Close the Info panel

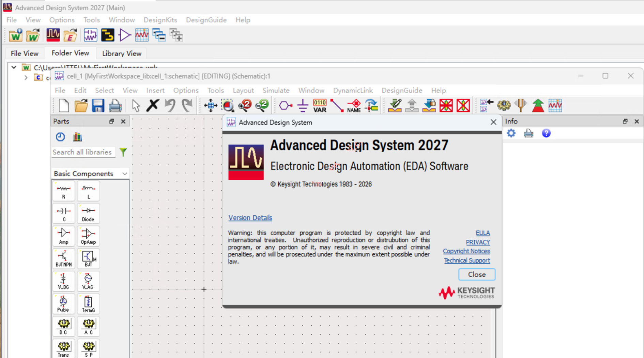tap(637, 121)
